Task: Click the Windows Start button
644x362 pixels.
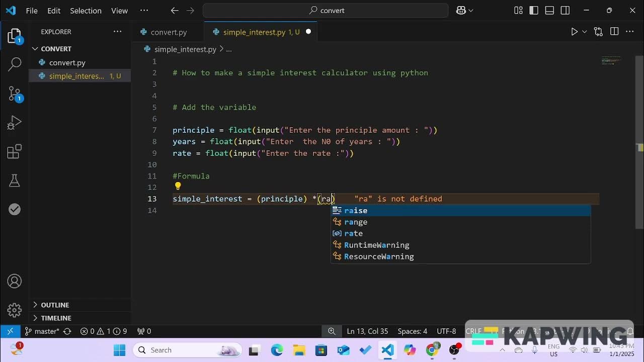Action: click(119, 350)
